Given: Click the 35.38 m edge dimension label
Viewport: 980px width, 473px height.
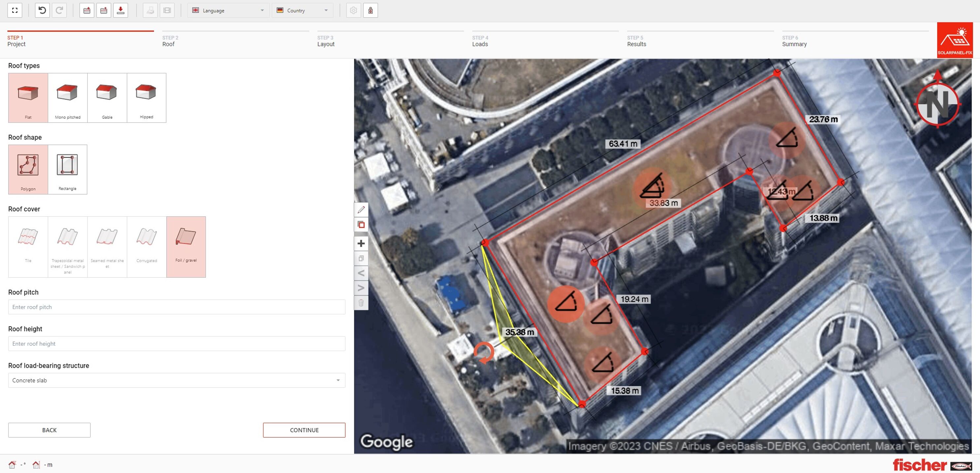Looking at the screenshot, I should (x=519, y=332).
